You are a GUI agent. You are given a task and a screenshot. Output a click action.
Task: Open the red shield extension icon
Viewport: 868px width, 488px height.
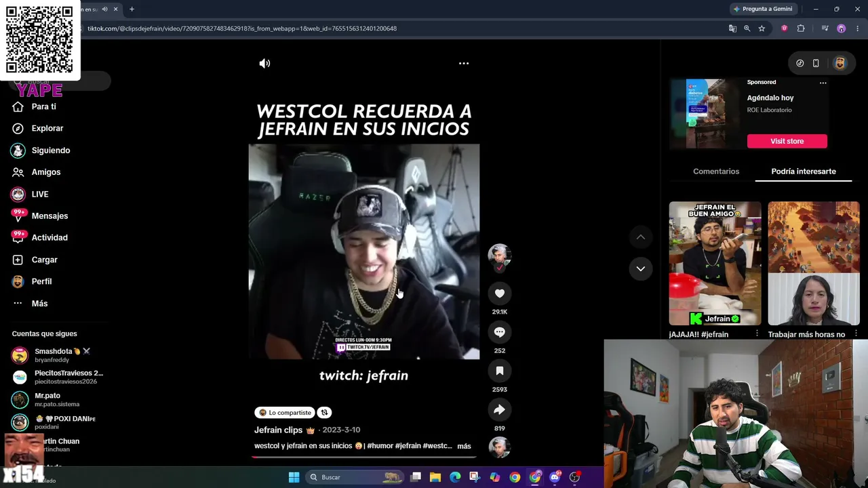tap(785, 28)
